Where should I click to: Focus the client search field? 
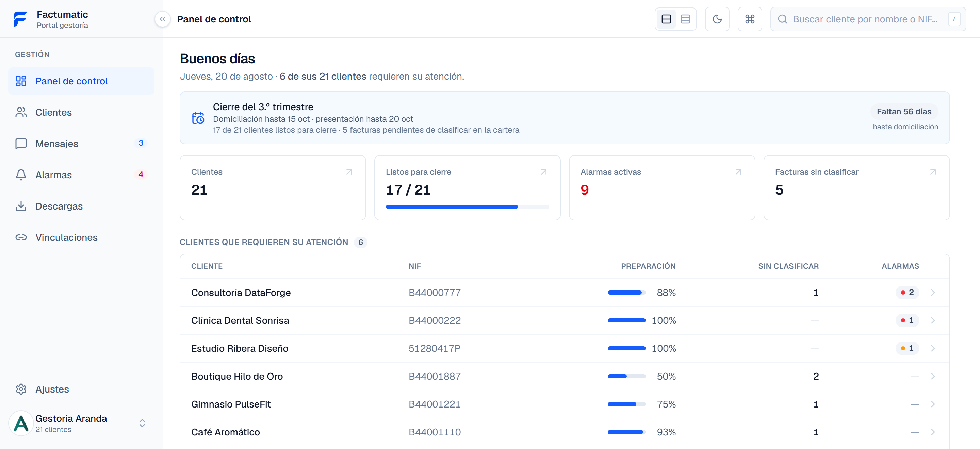[x=868, y=19]
